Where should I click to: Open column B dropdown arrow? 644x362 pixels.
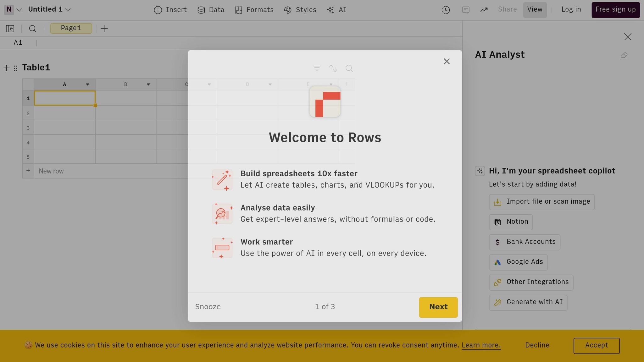click(148, 85)
